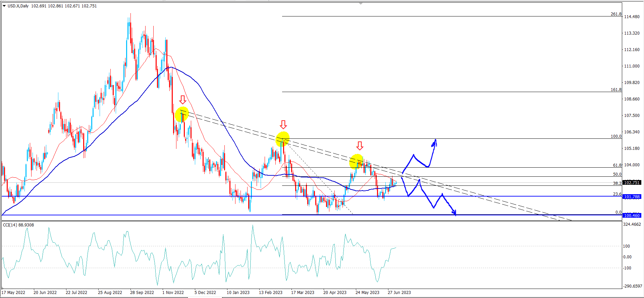The height and width of the screenshot is (298, 644).
Task: Select the 0.0 Fibonacci level label
Action: [619, 212]
